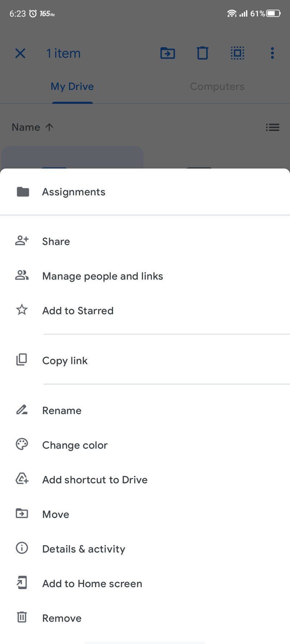This screenshot has height=644, width=290.
Task: Tap the Details and activity info icon
Action: [21, 548]
